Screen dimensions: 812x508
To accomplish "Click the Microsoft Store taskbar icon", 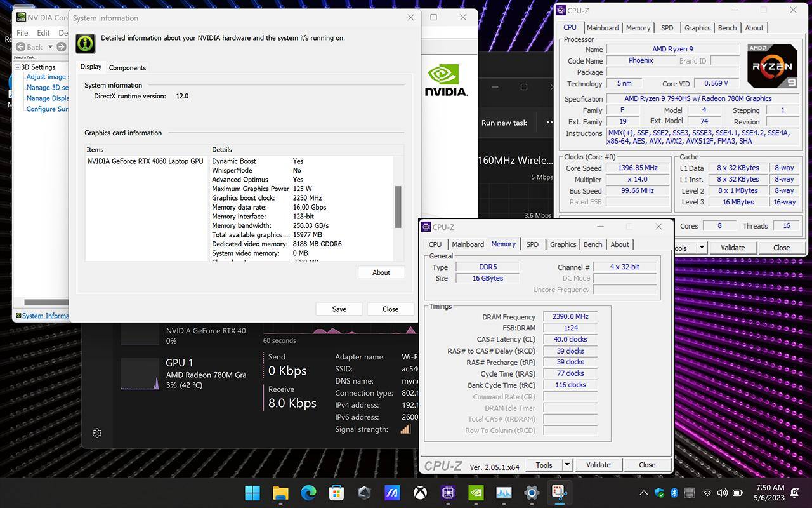I will [336, 493].
